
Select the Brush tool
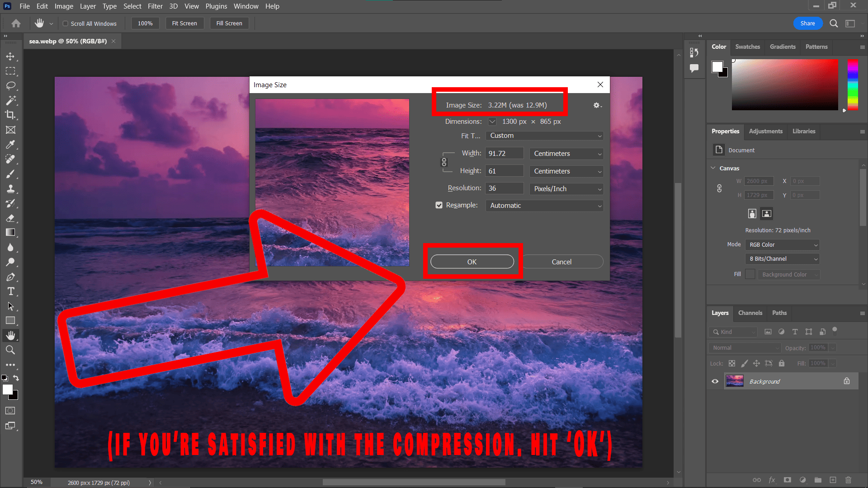(x=11, y=174)
